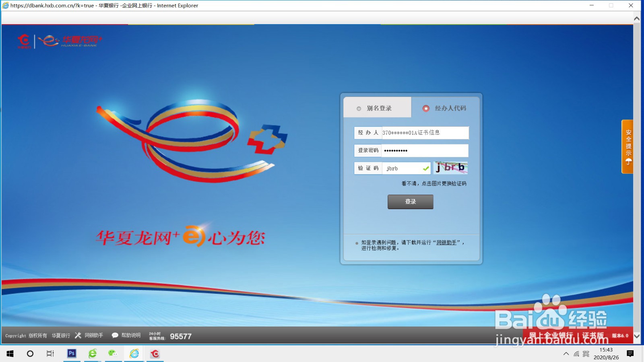Open Cortana search circle icon
Image resolution: width=644 pixels, height=362 pixels.
coord(30,354)
